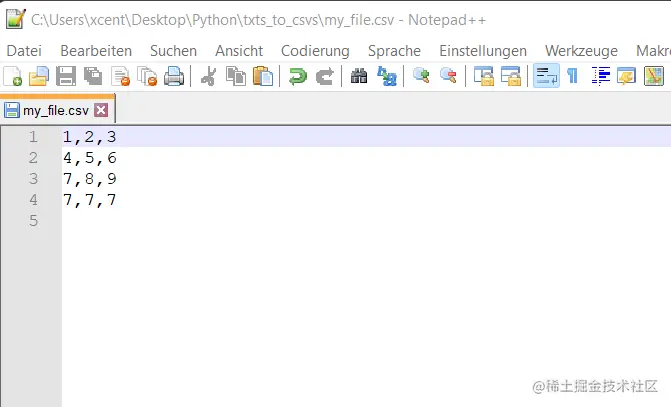The height and width of the screenshot is (407, 671).
Task: Open the Ansicht menu
Action: [x=239, y=51]
